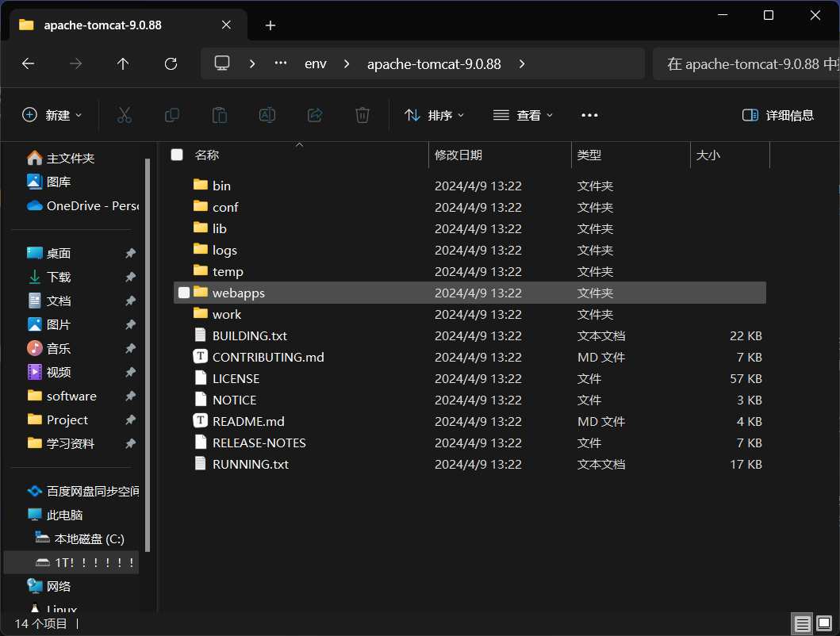Click the Copy icon in toolbar
This screenshot has height=636, width=840.
pyautogui.click(x=172, y=115)
